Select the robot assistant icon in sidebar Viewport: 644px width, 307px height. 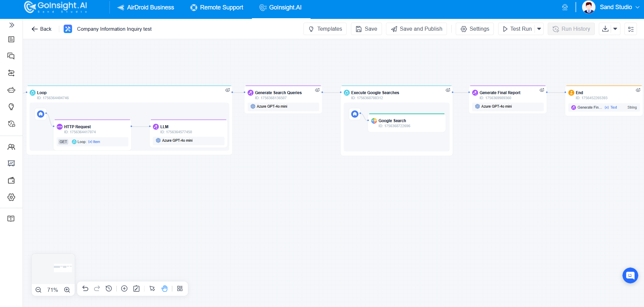tap(11, 90)
